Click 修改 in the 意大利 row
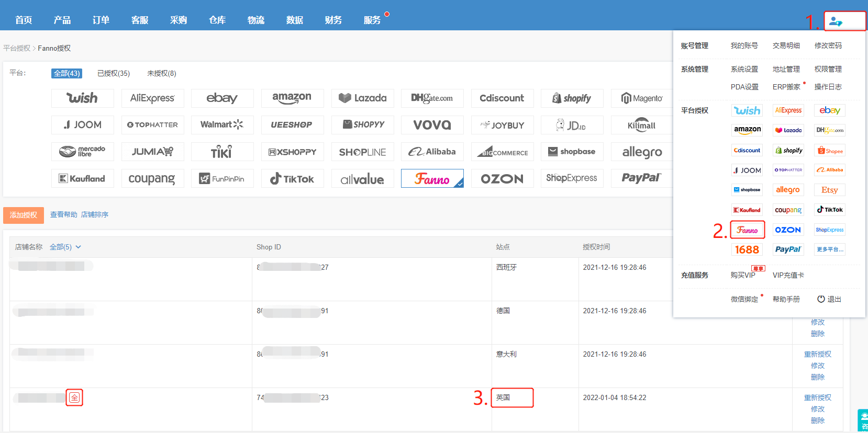Viewport: 868px width, 433px height. pos(818,366)
